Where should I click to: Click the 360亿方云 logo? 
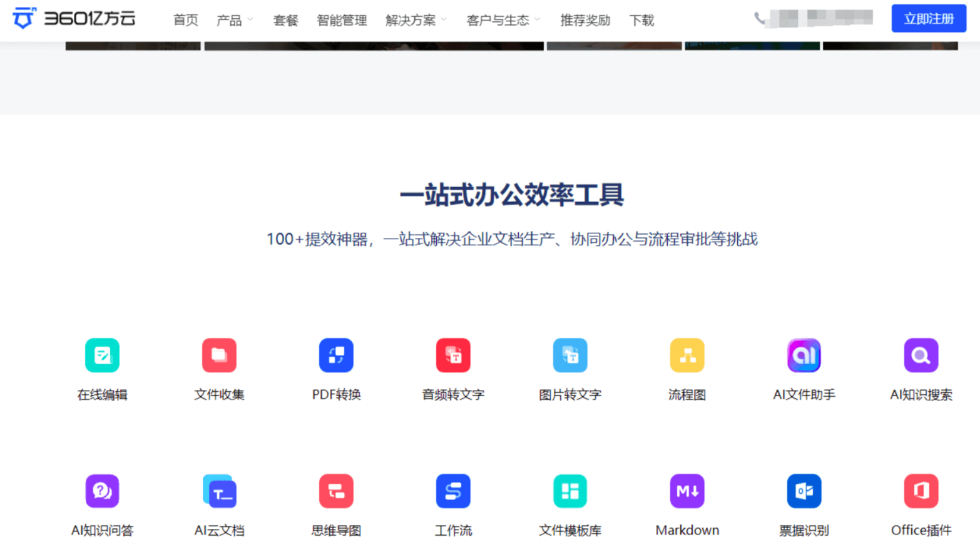click(x=74, y=18)
